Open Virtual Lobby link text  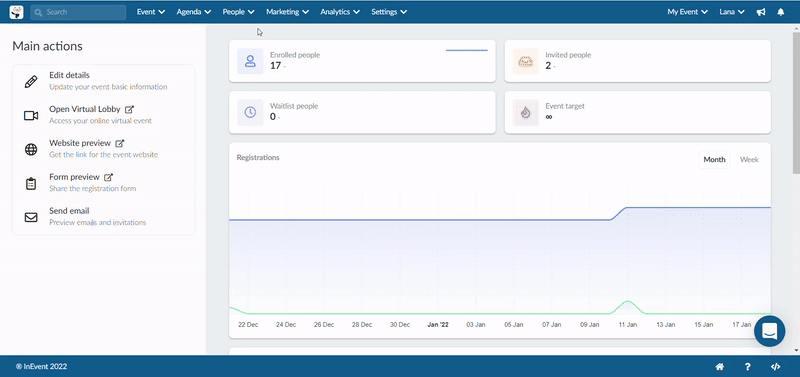click(x=85, y=109)
